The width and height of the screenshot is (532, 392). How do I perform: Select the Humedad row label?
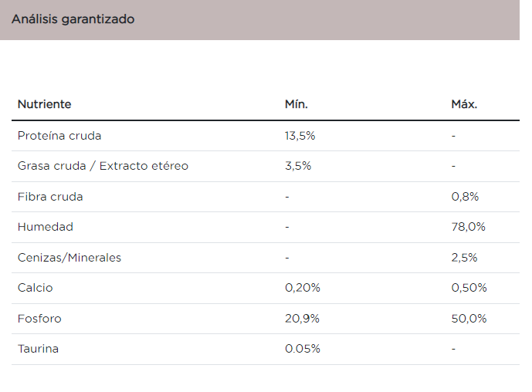click(45, 227)
